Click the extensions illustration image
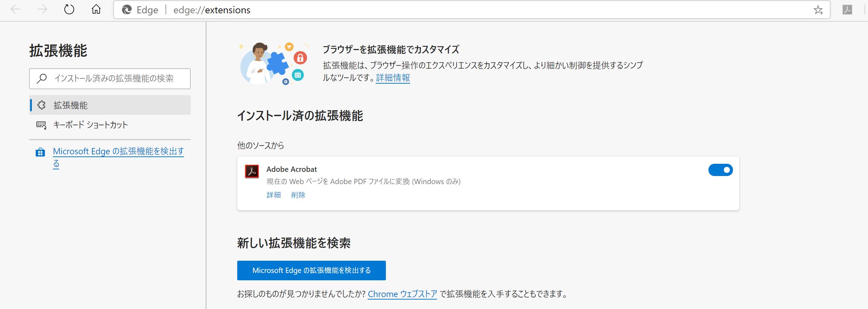Viewport: 868px width, 309px height. [274, 64]
